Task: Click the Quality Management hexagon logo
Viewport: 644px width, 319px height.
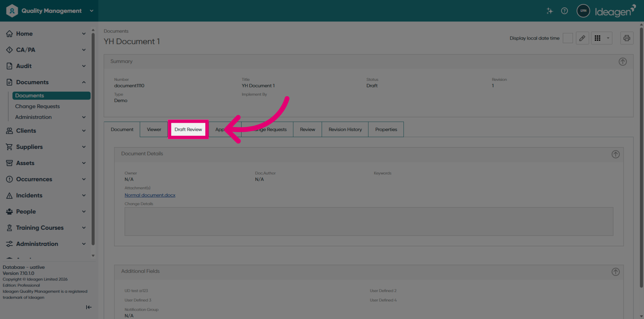Action: [x=12, y=11]
